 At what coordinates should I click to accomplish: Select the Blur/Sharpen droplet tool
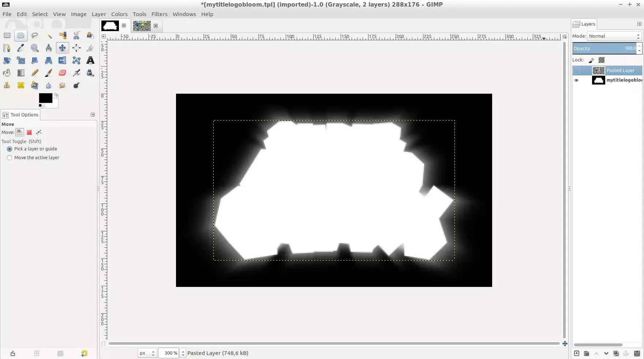point(49,85)
